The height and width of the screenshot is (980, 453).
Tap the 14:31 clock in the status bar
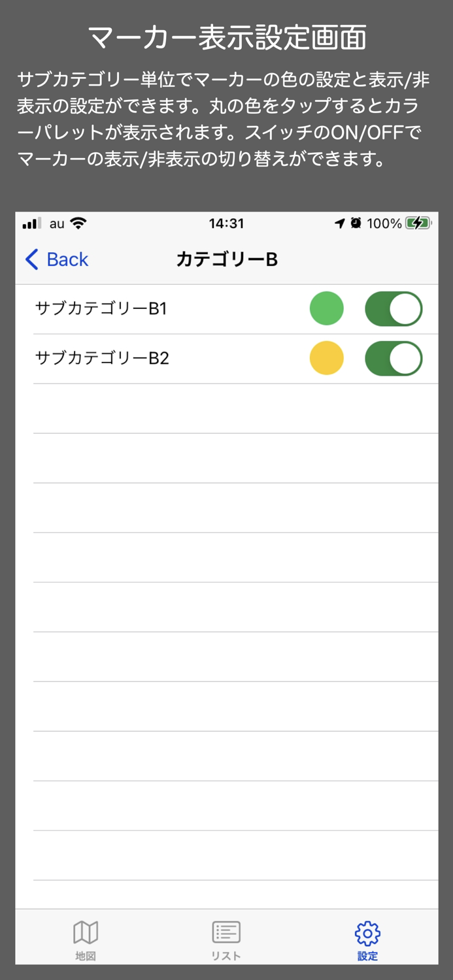coord(227,223)
